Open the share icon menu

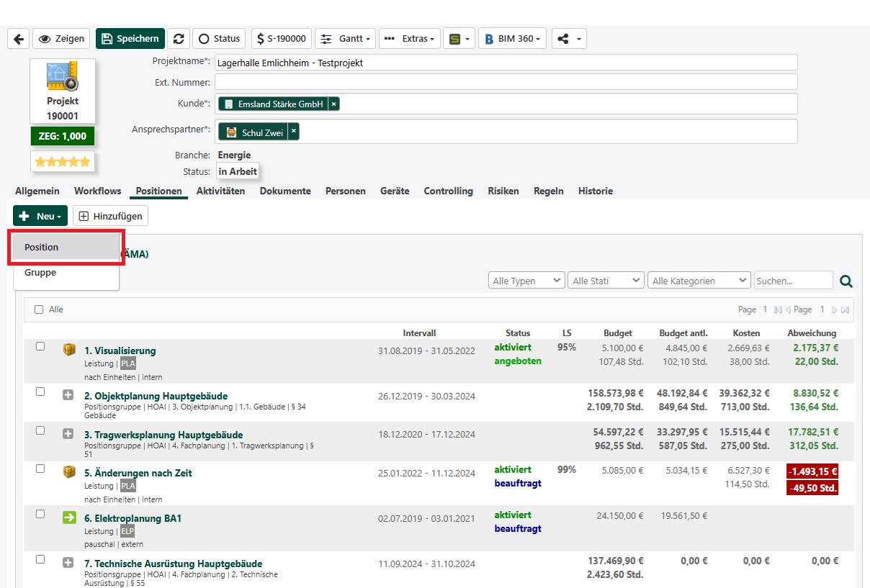click(569, 39)
